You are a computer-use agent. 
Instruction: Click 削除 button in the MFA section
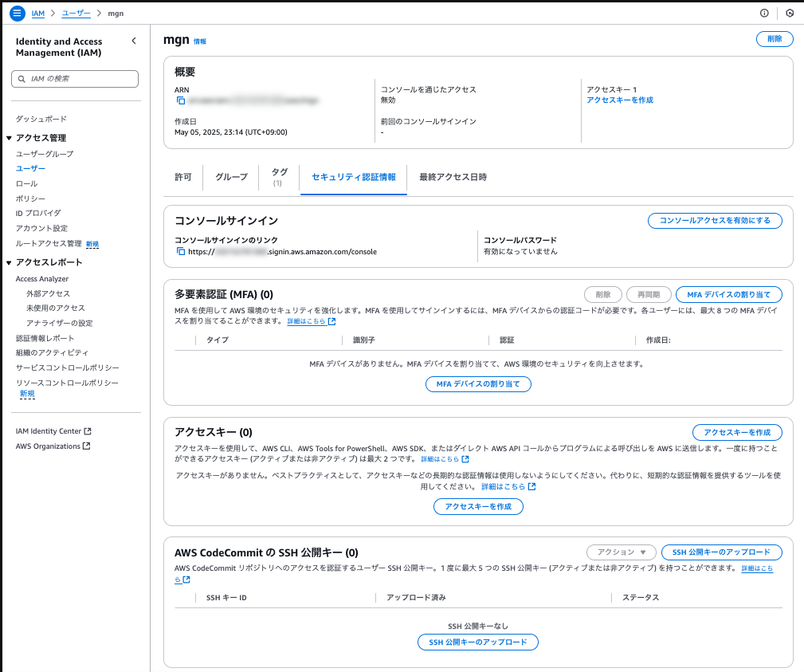[x=603, y=294]
